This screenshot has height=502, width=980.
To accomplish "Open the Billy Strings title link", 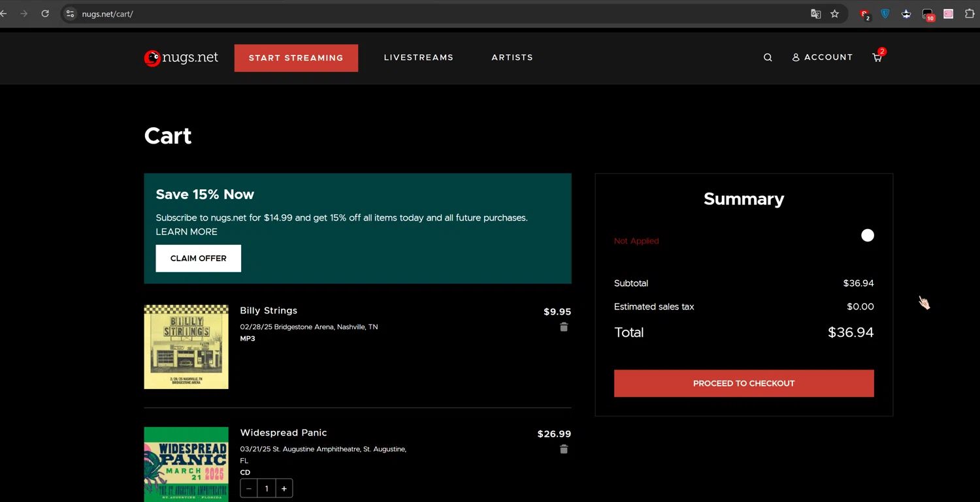I will coord(269,311).
